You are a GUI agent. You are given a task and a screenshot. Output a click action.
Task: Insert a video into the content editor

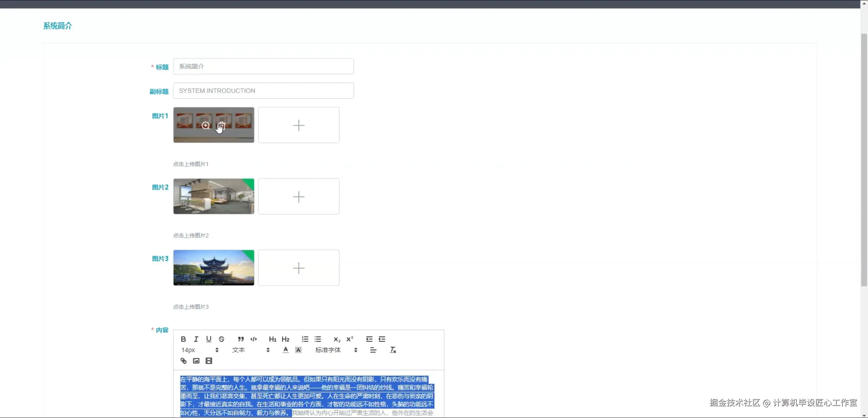pos(209,361)
